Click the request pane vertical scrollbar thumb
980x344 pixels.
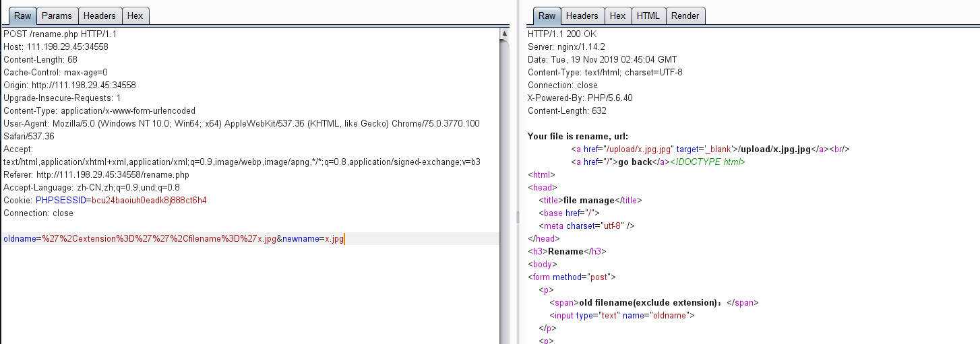pos(504,191)
